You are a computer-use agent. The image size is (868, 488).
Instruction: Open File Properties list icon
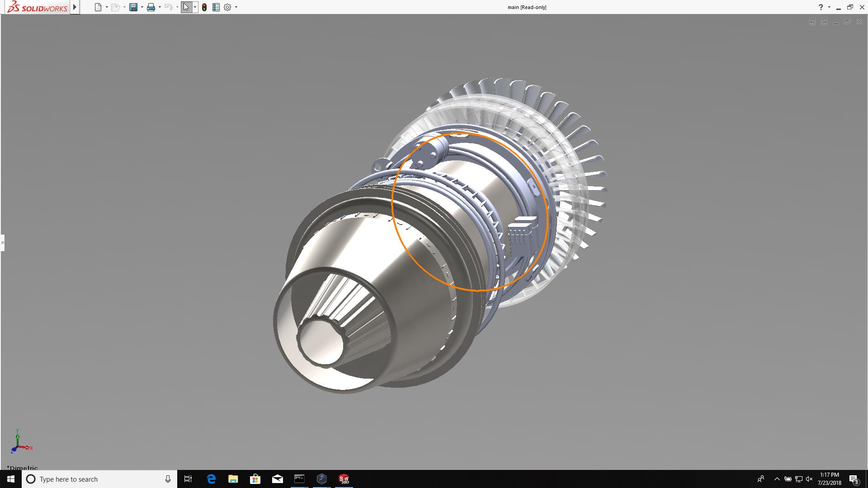coord(216,7)
